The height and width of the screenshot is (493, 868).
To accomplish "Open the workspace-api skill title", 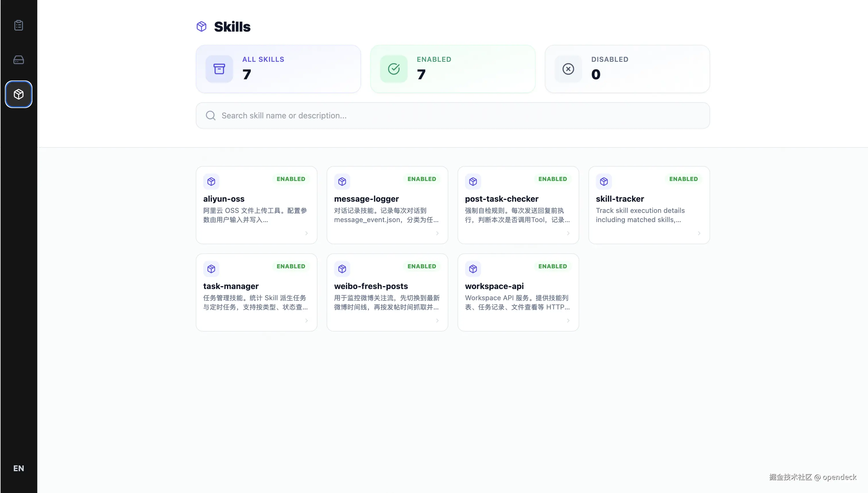I will tap(494, 286).
